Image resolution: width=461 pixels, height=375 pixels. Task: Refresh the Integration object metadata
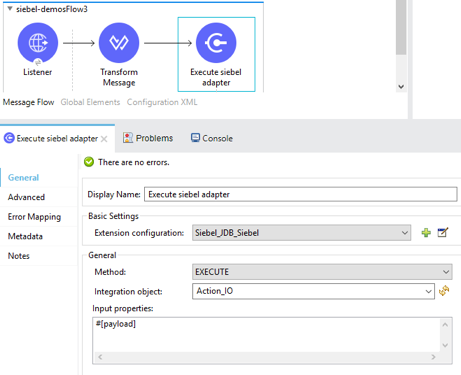(444, 291)
